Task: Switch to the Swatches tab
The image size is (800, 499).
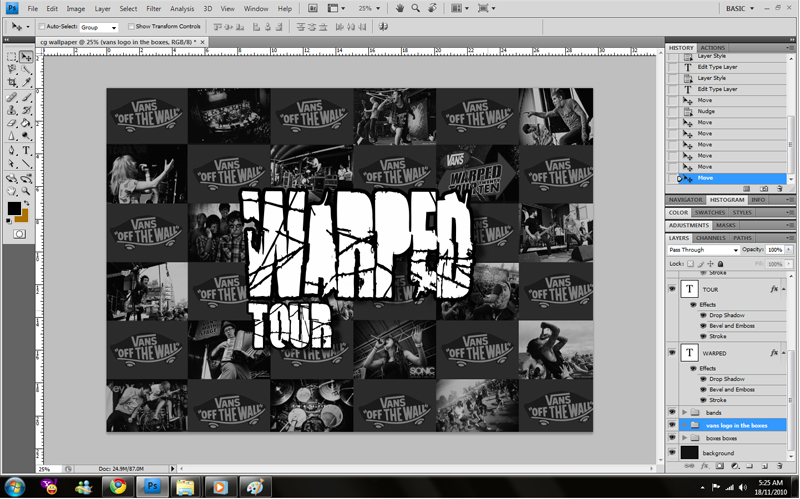Action: [710, 212]
